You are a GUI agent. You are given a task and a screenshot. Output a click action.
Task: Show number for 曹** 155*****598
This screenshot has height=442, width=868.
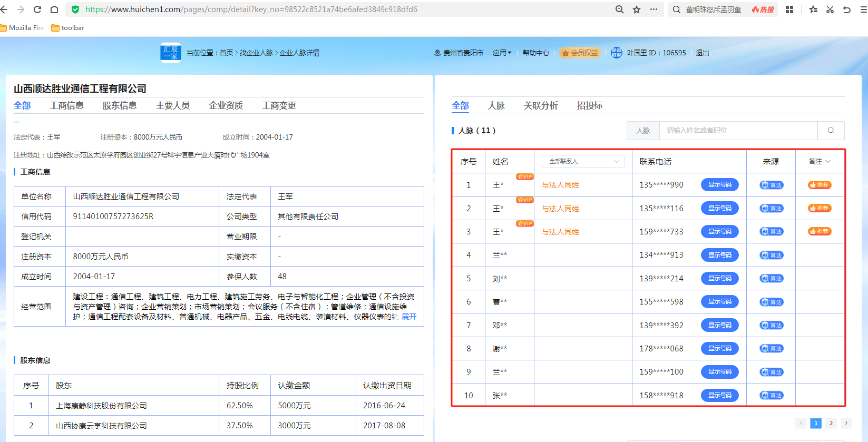click(x=720, y=301)
